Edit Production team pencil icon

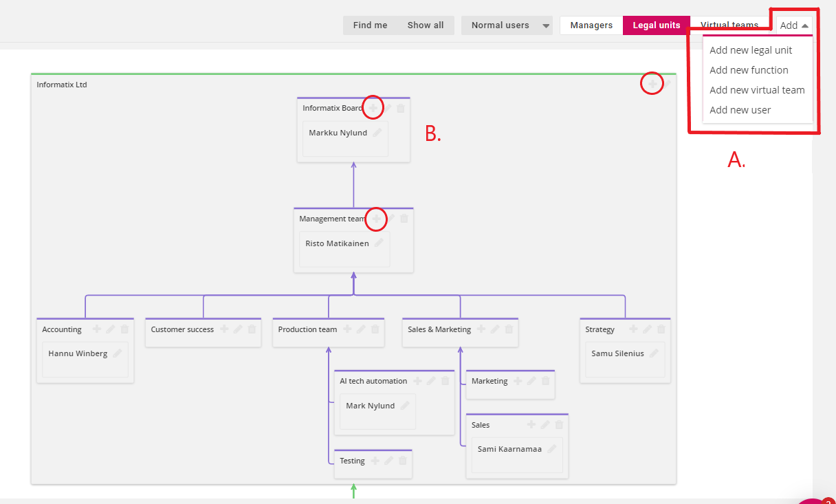[361, 329]
